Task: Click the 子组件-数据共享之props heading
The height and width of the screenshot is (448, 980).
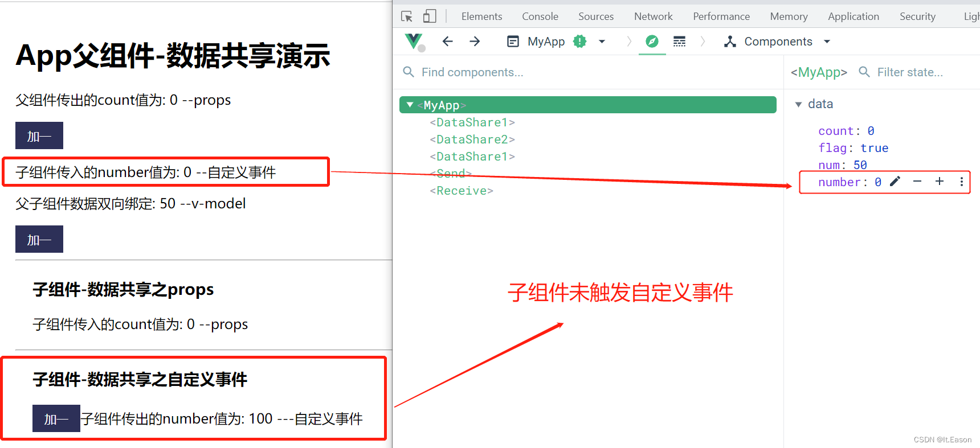Action: (123, 290)
